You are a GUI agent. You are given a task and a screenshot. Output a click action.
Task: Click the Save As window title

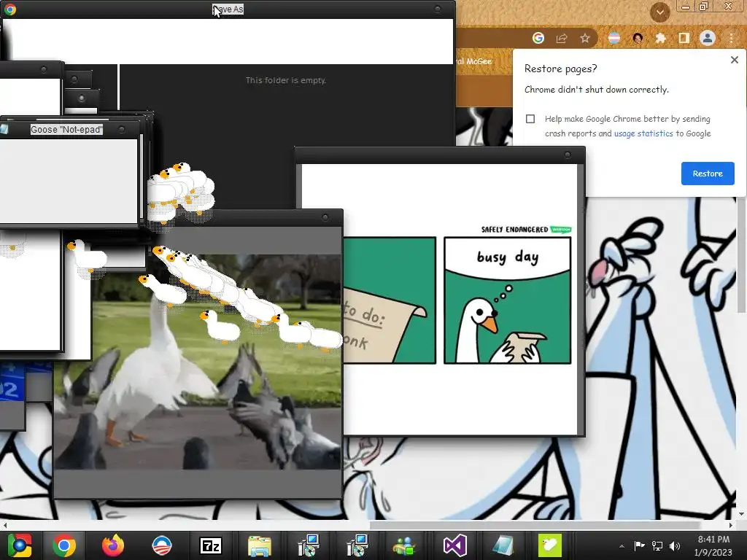point(228,9)
